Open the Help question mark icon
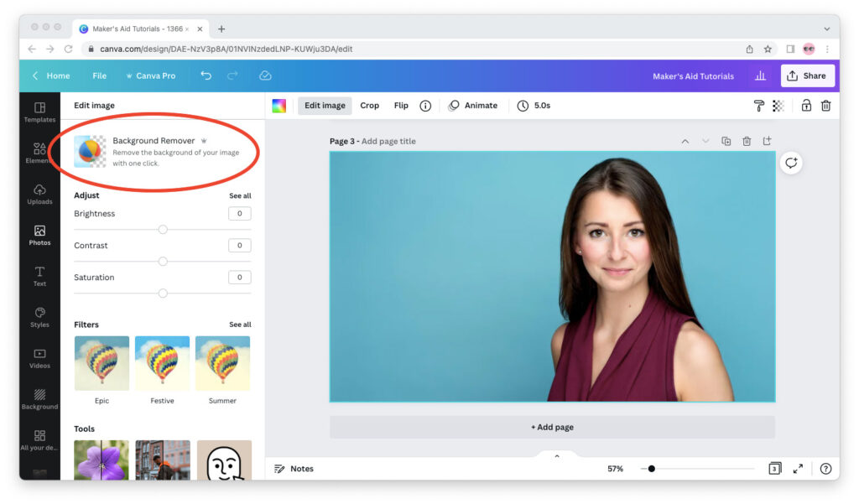Image resolution: width=859 pixels, height=504 pixels. (x=825, y=469)
